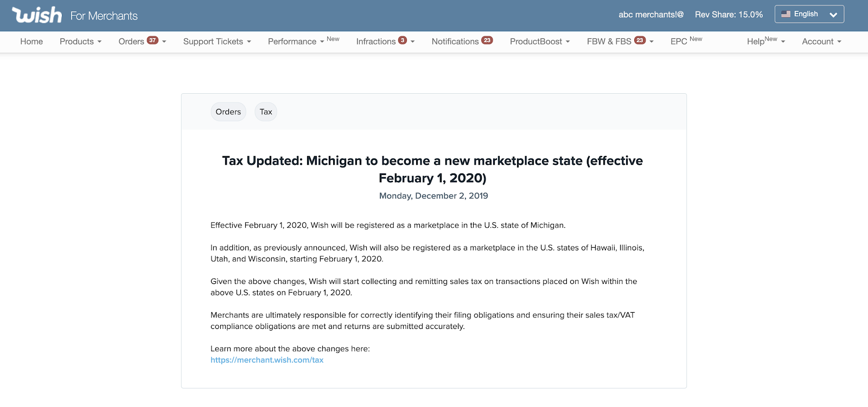Click the paragraph starting 'Given the above changes'
Screen dimensions: 868x407
click(x=424, y=287)
